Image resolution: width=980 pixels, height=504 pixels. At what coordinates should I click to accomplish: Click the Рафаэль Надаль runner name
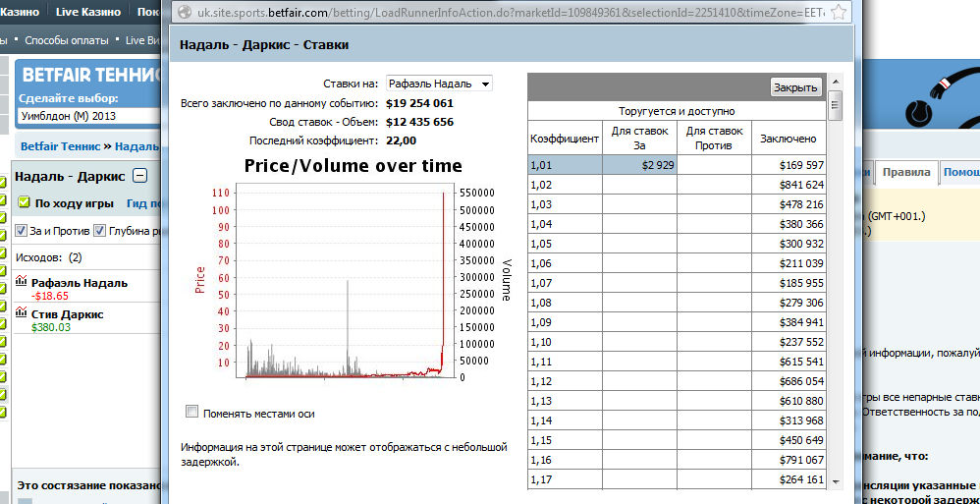coord(80,283)
